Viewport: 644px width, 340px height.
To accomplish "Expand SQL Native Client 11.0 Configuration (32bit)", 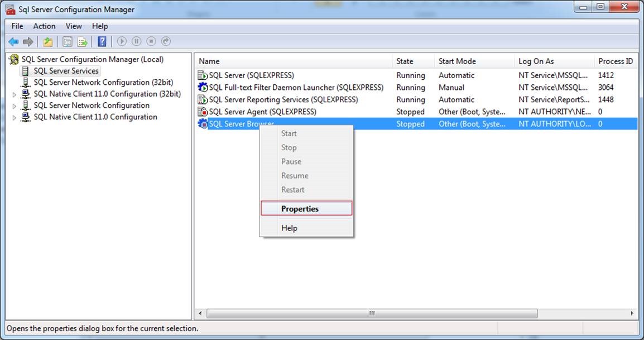I will tap(14, 94).
